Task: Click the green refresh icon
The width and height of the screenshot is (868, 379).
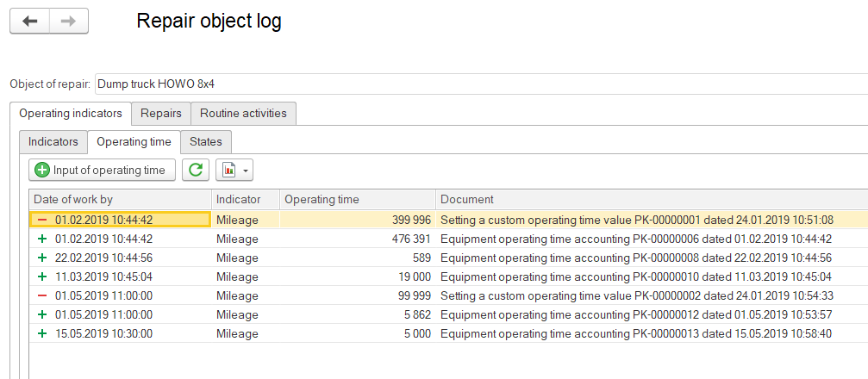Action: tap(196, 170)
